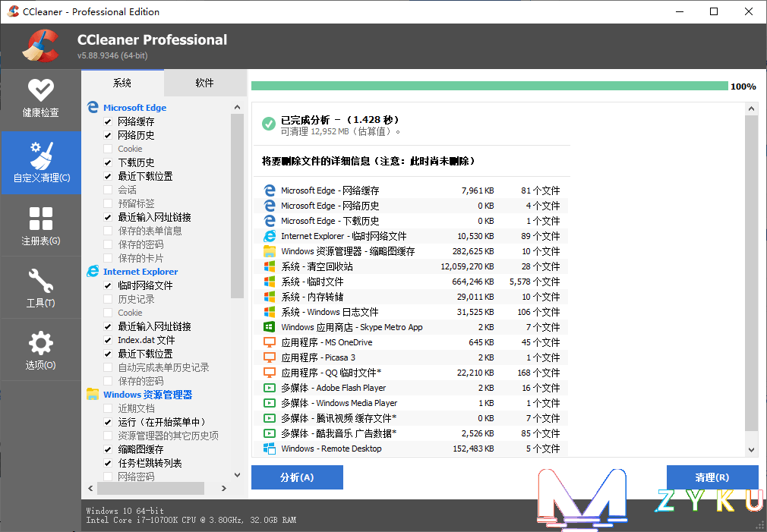Click Windows icon for 内存转储 row
Viewport: 767px width, 532px height.
pyautogui.click(x=270, y=297)
